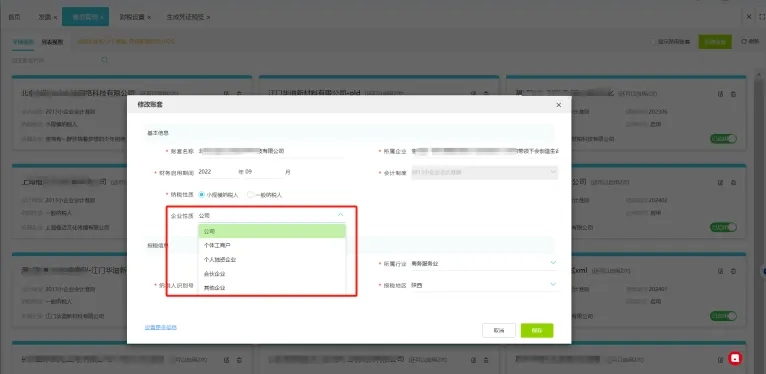Switch to the 生成凭证预览 tab
This screenshot has height=374, width=766.
point(185,17)
